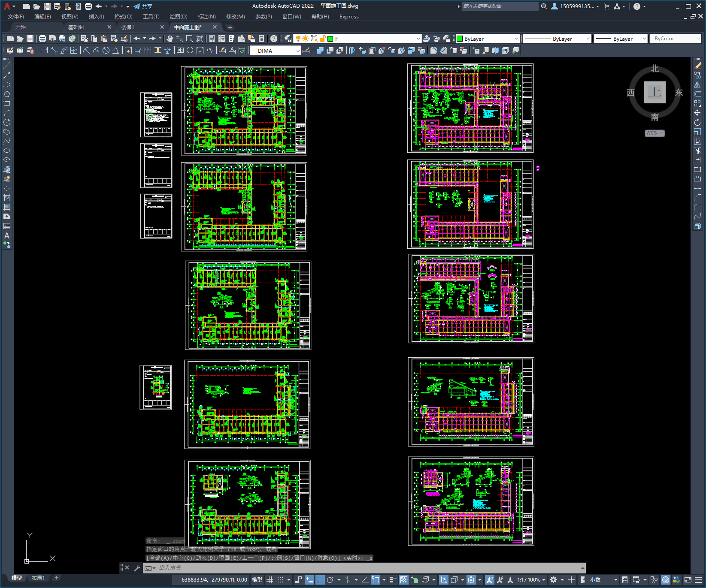Screen dimensions: 706x588
Task: Click the Share (共享) button
Action: [x=143, y=6]
